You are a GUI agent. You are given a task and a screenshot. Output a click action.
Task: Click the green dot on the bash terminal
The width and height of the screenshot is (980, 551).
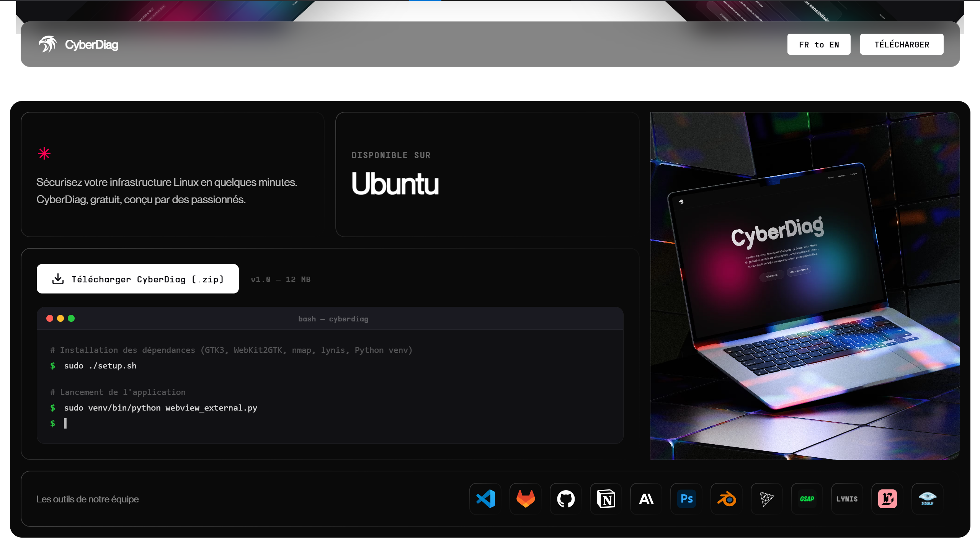72,318
